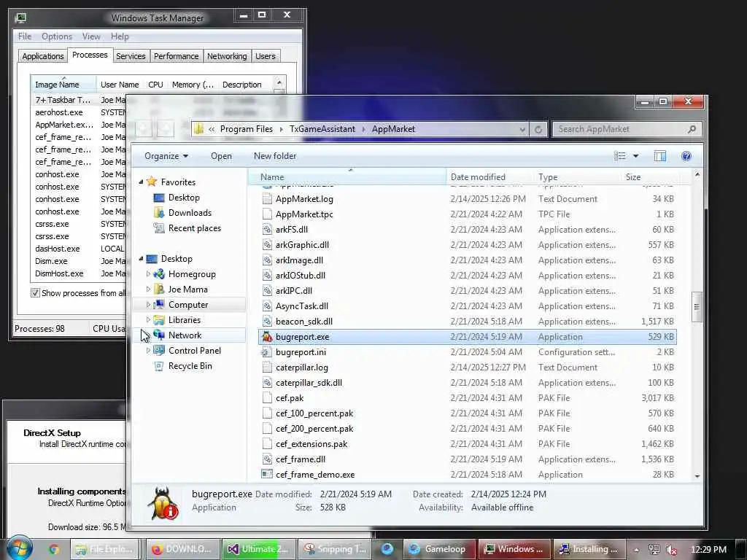The image size is (747, 560).
Task: Click the change view icon in Explorer toolbar
Action: pos(620,156)
